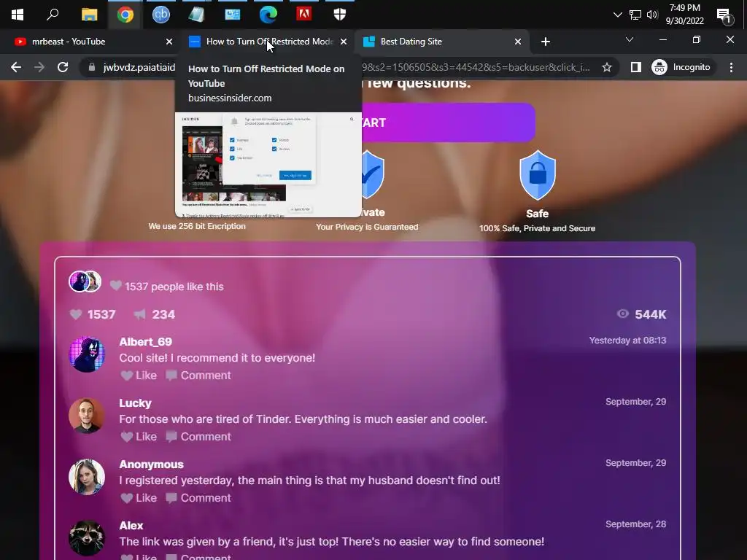Open Adobe Acrobat from the taskbar

coord(304,14)
